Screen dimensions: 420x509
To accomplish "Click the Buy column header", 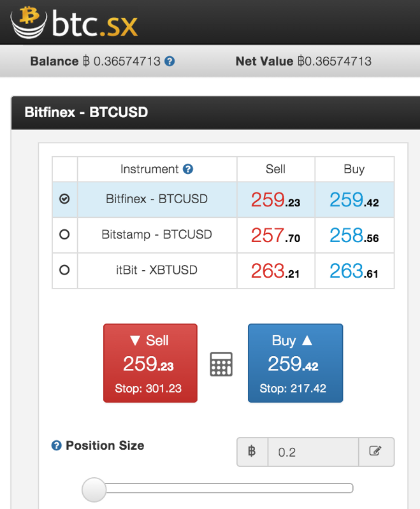I will click(354, 169).
